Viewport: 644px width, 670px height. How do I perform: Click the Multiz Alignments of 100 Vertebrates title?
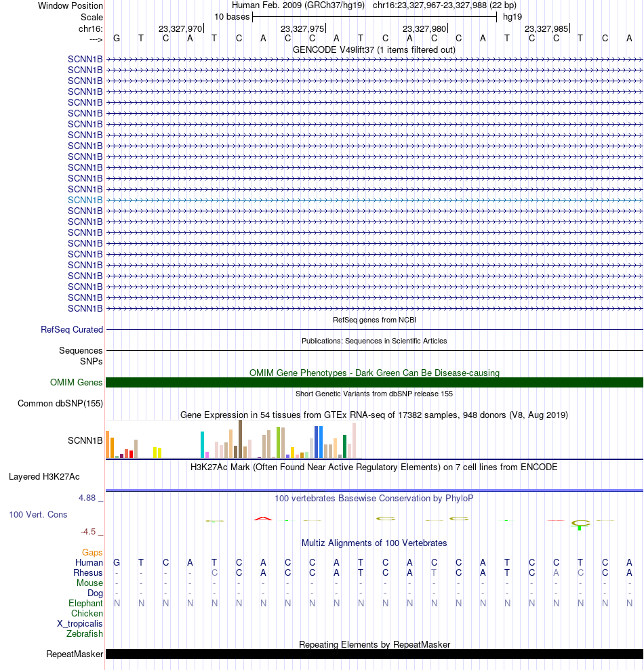[374, 543]
